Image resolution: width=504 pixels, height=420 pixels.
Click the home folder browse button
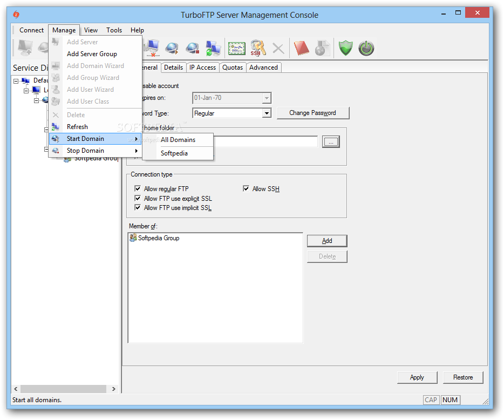[331, 141]
